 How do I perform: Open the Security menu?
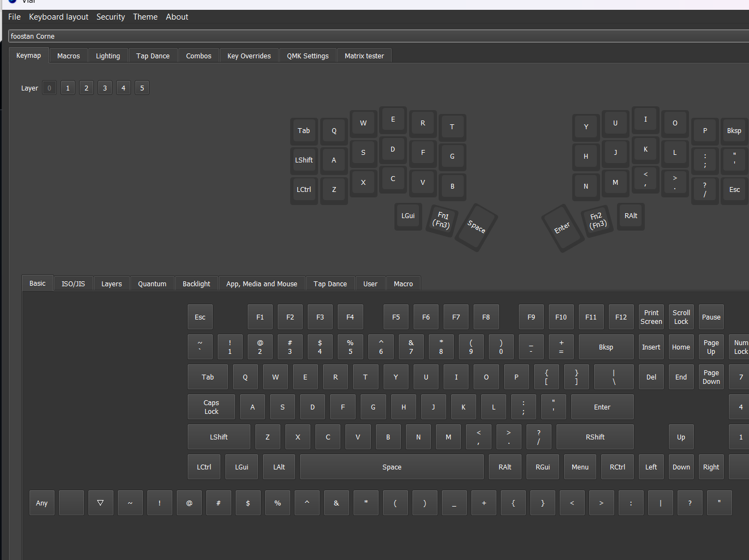point(110,17)
